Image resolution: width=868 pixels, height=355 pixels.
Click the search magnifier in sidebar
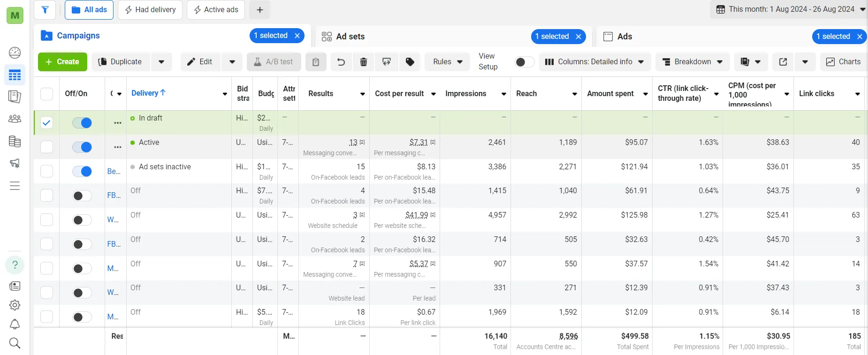pyautogui.click(x=15, y=343)
